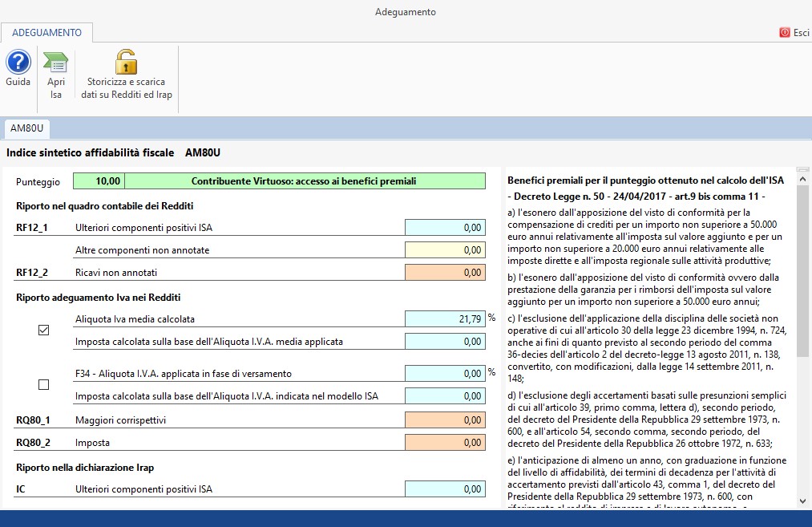Viewport: 812px width, 527px height.
Task: Click the Esci label
Action: [x=801, y=33]
